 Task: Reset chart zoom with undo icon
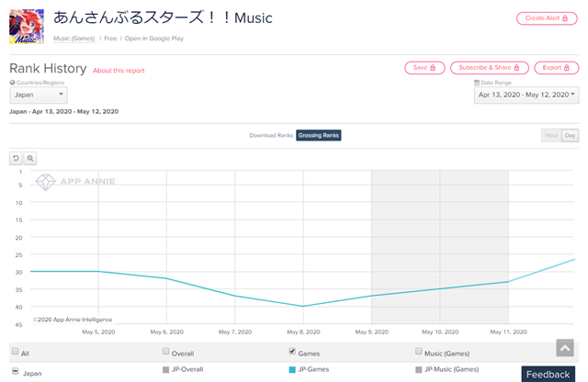16,158
